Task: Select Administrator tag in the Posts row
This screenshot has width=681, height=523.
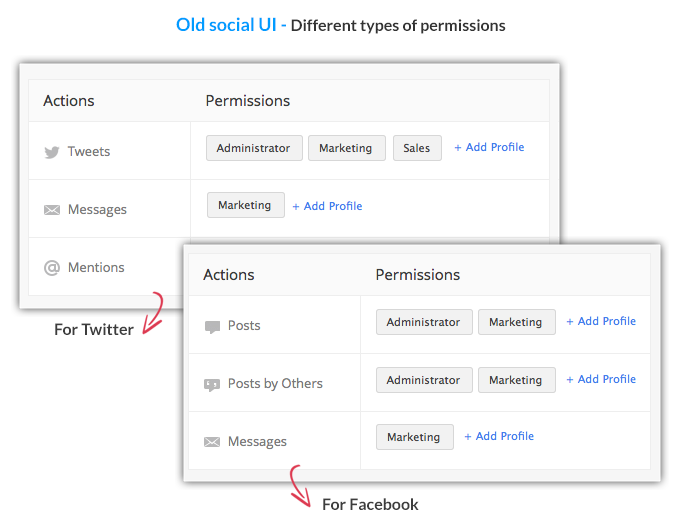Action: point(424,322)
